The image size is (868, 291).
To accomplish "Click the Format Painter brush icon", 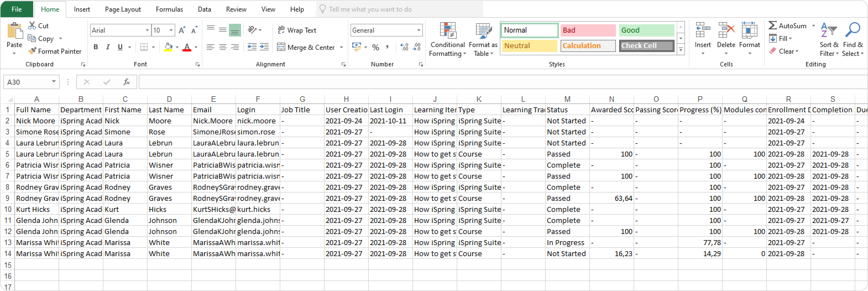I will click(x=32, y=51).
